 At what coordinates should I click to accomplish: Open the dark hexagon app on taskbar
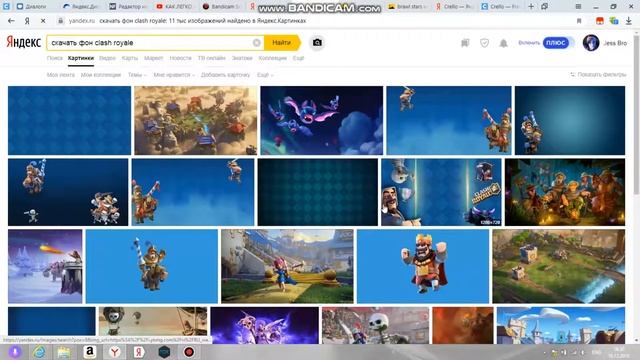click(x=164, y=352)
